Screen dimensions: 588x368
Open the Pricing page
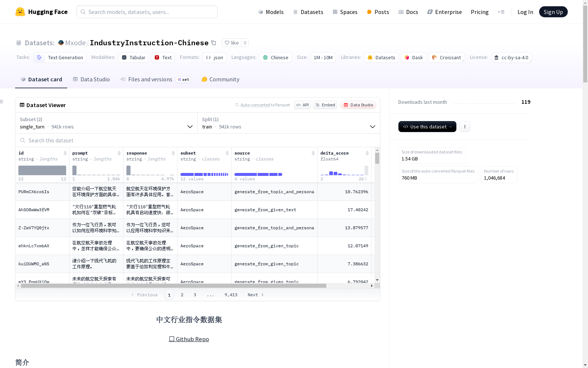[480, 12]
